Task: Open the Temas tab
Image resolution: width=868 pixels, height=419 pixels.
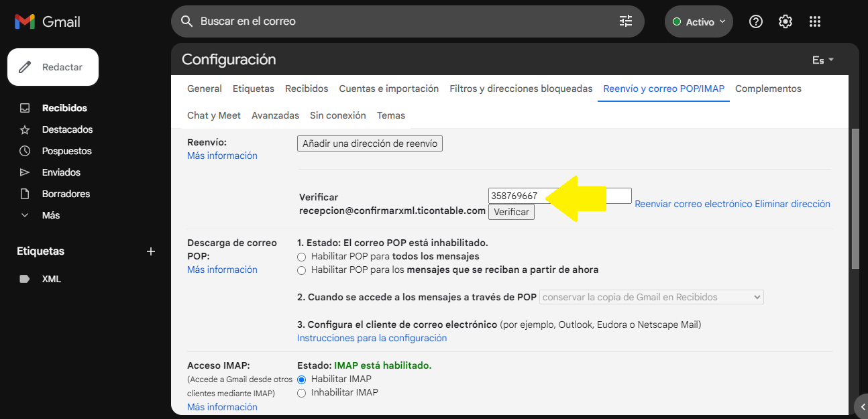Action: point(391,115)
